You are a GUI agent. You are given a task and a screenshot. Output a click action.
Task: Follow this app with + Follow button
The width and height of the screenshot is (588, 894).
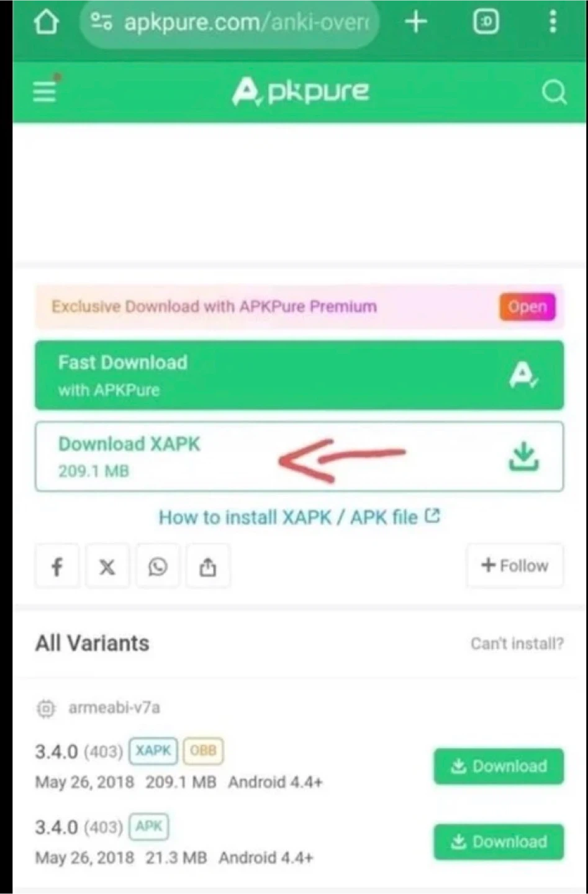(x=515, y=566)
